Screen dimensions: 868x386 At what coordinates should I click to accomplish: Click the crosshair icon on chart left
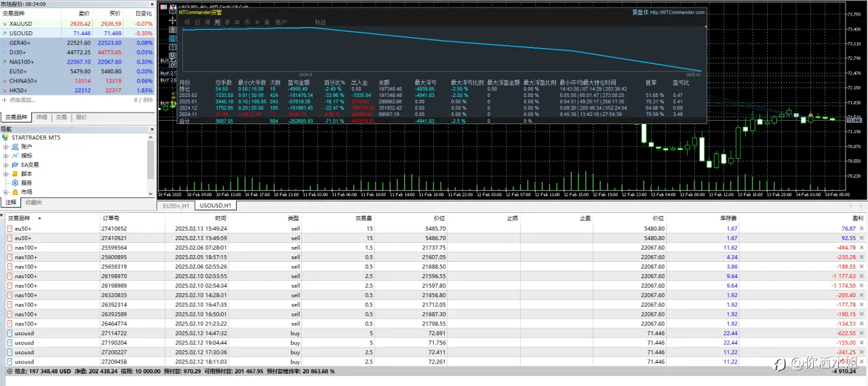tap(172, 20)
